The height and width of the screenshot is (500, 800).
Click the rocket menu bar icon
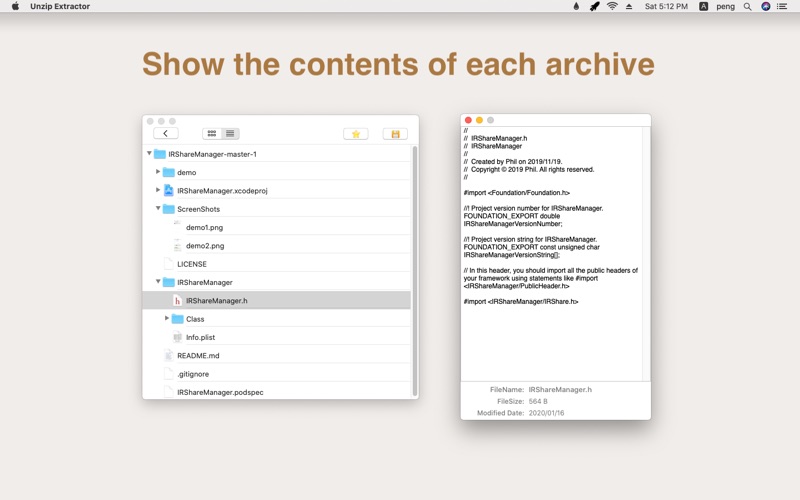[x=594, y=6]
